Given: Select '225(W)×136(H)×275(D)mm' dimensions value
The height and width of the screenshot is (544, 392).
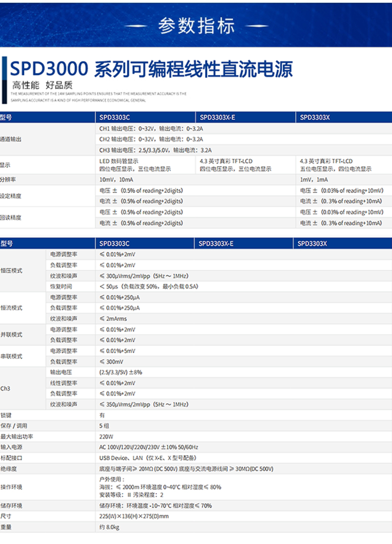Looking at the screenshot, I should (134, 516).
